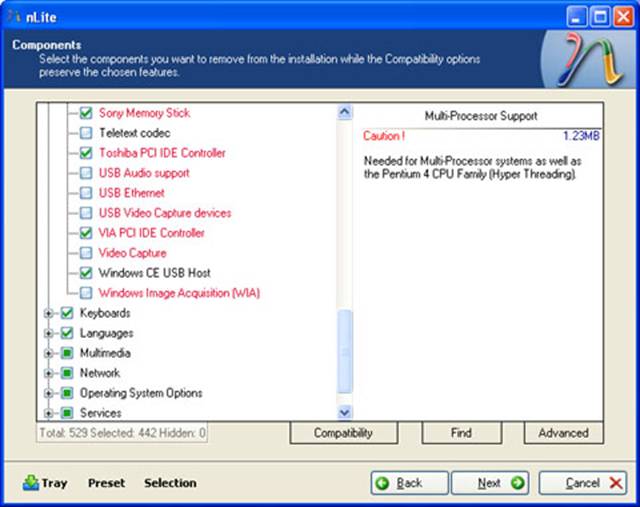Click the Tray icon at bottom left
640x507 pixels.
[x=31, y=483]
